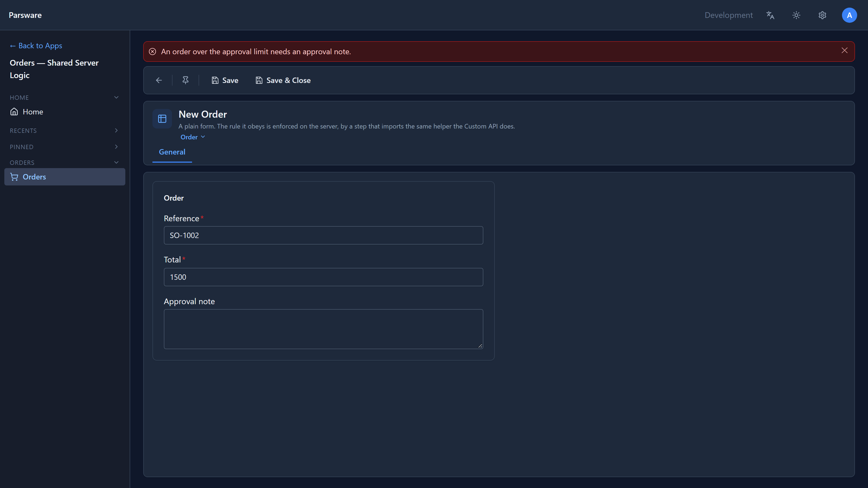Image resolution: width=868 pixels, height=488 pixels.
Task: Click the 'Order' section heading in the form
Action: pos(174,198)
